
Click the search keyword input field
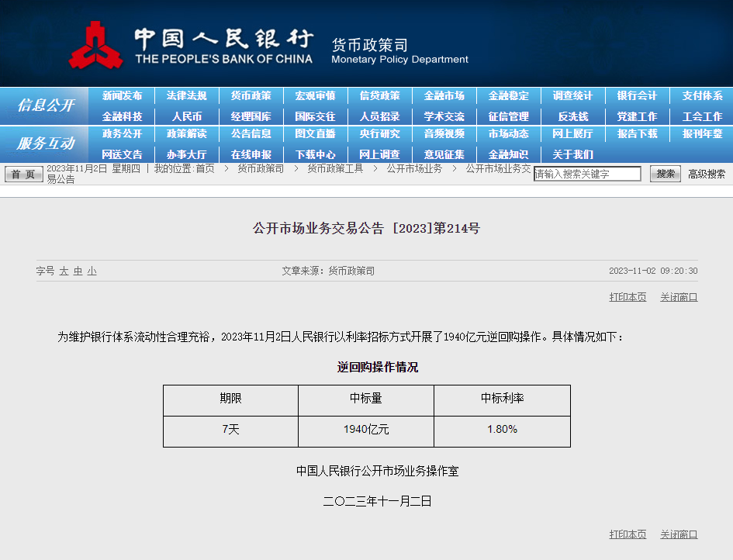[587, 174]
